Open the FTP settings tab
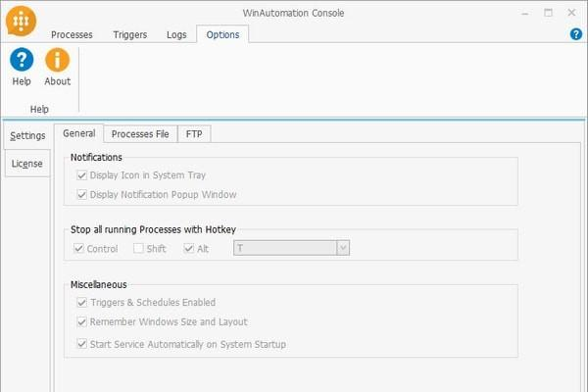Viewport: 588px width, 392px height. pos(194,134)
